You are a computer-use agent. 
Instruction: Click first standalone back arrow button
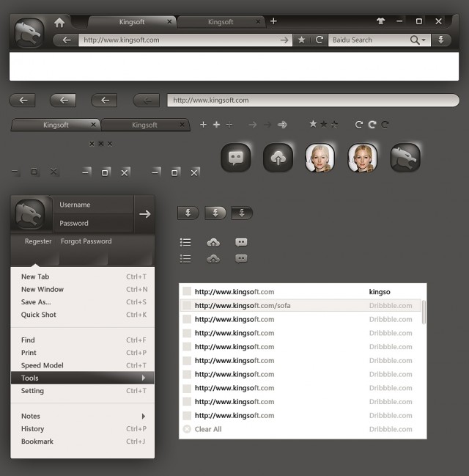23,100
